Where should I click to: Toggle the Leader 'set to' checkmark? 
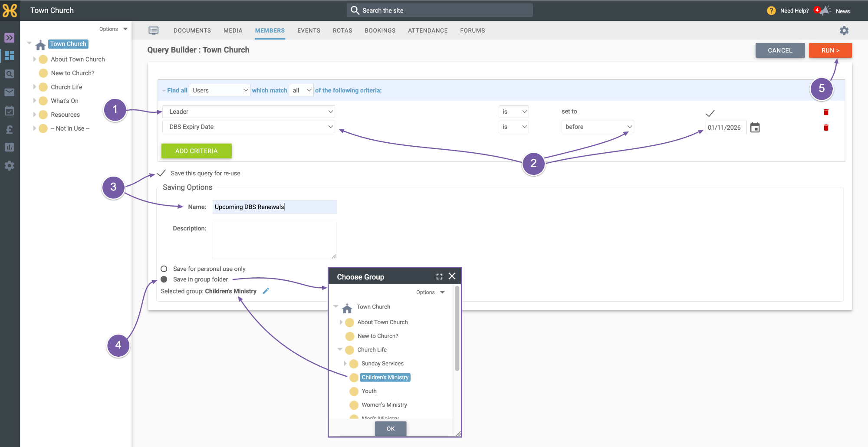pos(710,113)
